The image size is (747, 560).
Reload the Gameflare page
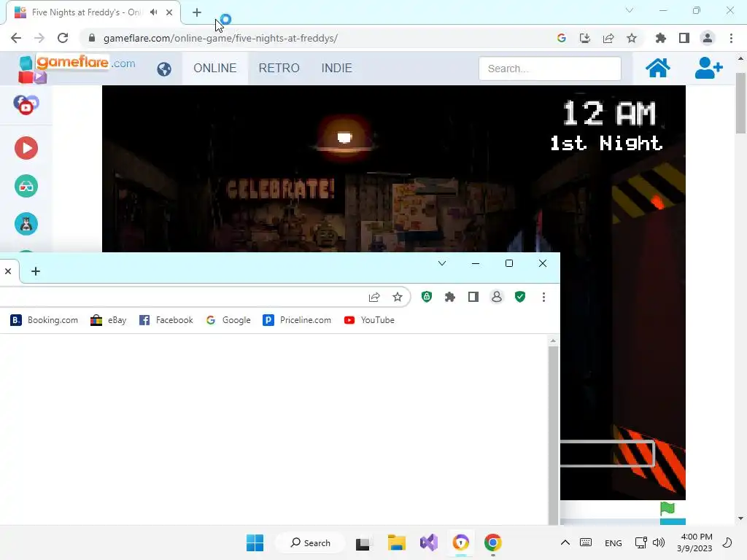63,38
